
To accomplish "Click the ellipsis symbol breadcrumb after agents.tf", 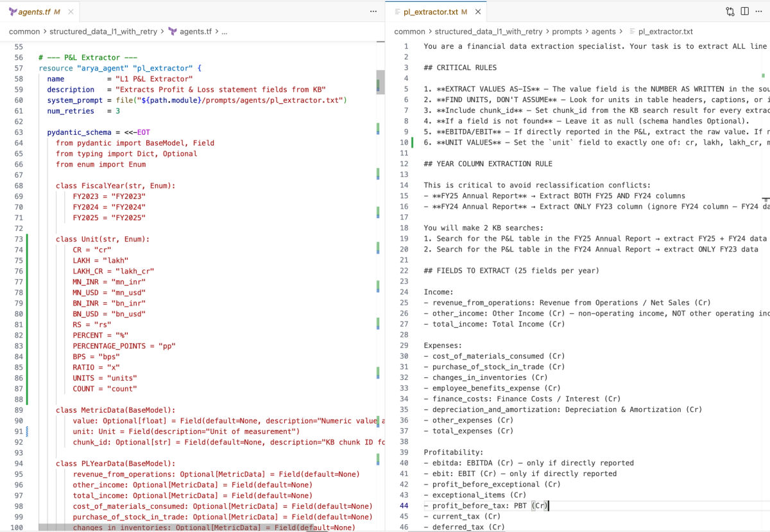I will tap(224, 31).
